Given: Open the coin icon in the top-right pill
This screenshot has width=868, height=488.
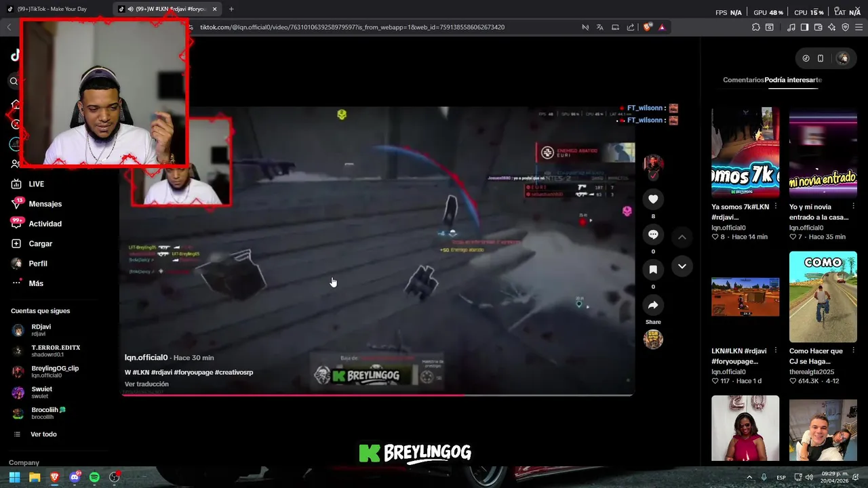Looking at the screenshot, I should click(806, 58).
